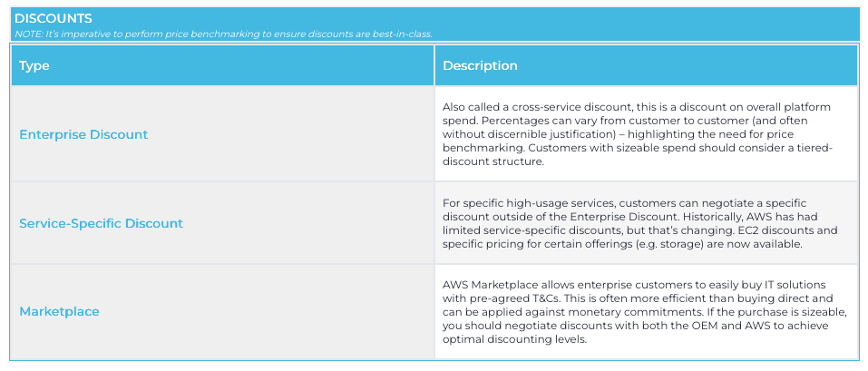Select the Type column header

34,66
